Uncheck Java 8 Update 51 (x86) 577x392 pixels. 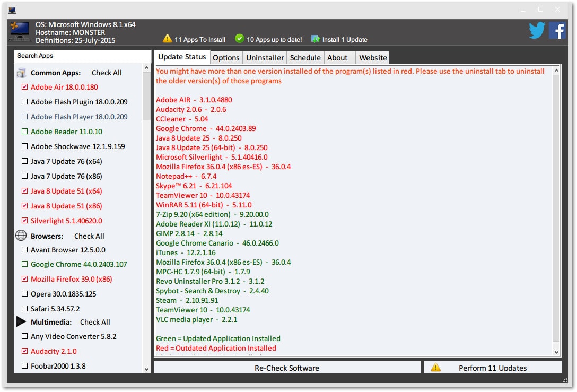24,206
